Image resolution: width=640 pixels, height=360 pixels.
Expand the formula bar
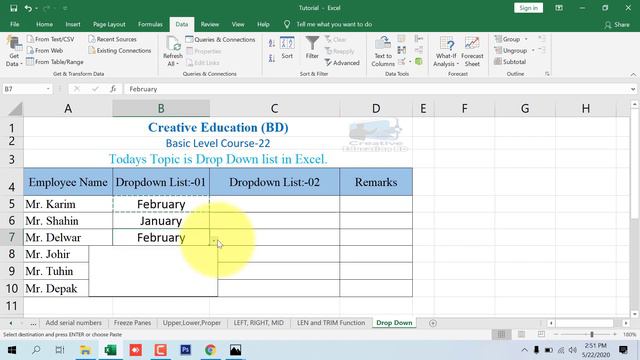coord(633,89)
